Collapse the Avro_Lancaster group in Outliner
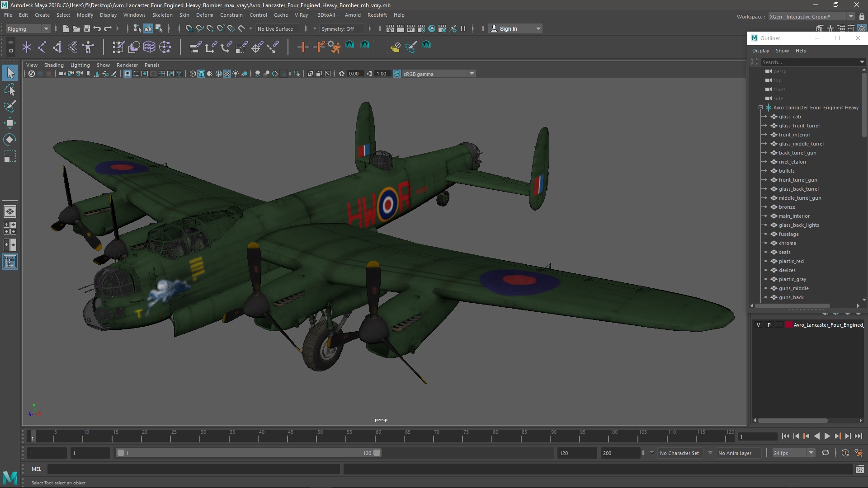This screenshot has height=488, width=868. click(x=760, y=108)
